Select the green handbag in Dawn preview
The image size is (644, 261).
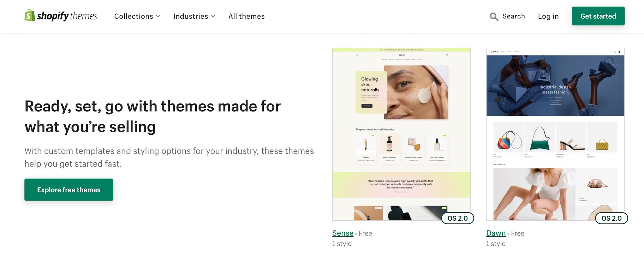(x=540, y=139)
